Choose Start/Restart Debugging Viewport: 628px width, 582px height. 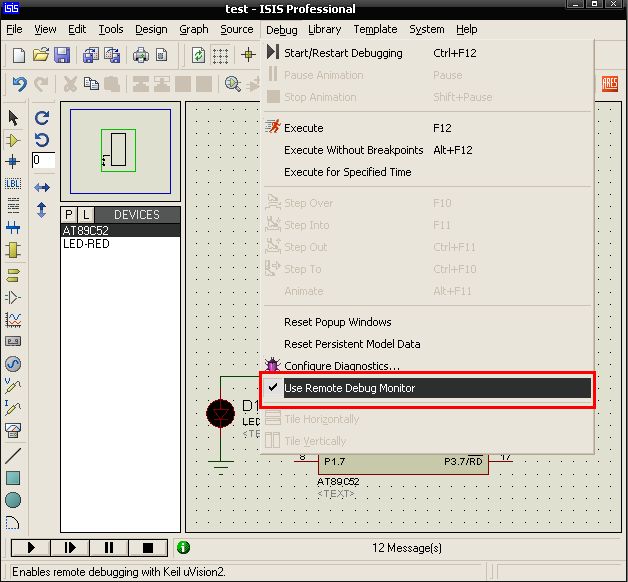[x=427, y=53]
